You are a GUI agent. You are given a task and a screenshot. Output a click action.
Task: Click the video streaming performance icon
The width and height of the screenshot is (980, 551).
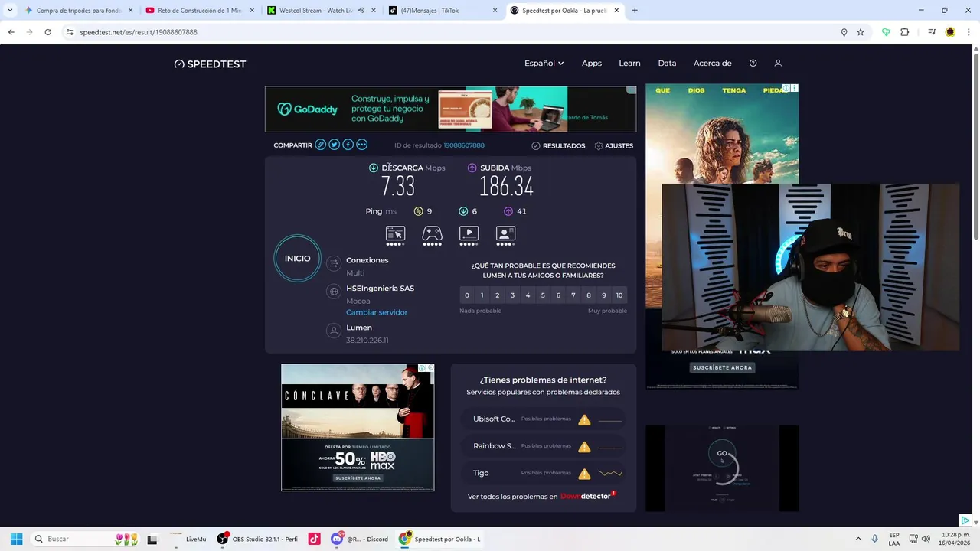469,233
